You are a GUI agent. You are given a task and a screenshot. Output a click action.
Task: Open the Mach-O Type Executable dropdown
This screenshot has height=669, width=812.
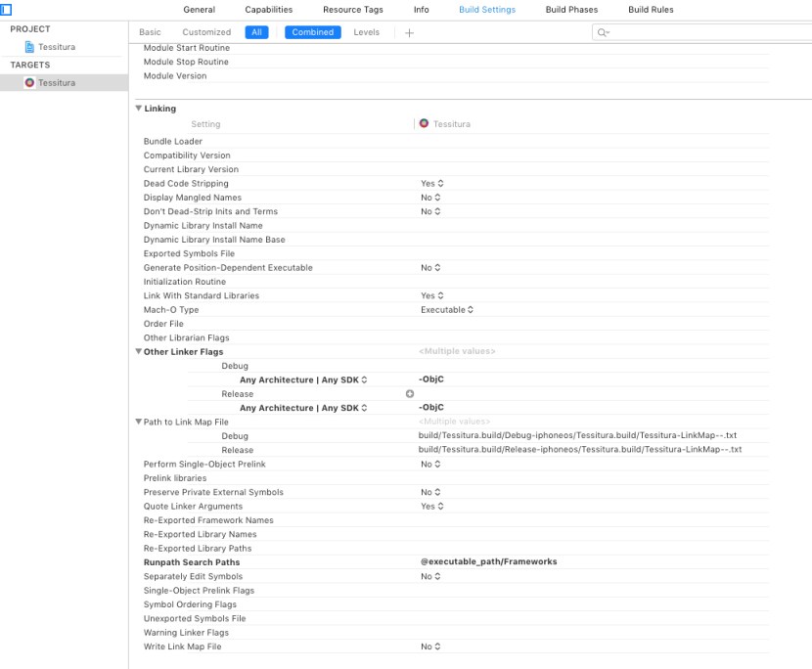[447, 310]
